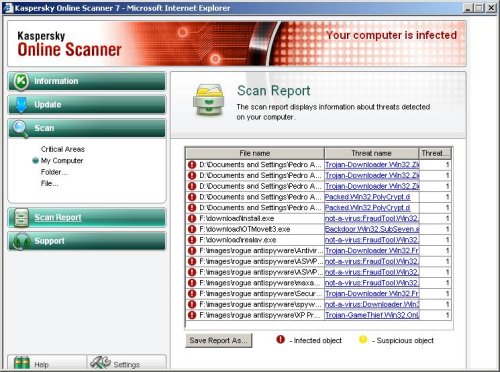This screenshot has height=372, width=500.
Task: Click the red infected icon for install.exe row
Action: coord(192,219)
